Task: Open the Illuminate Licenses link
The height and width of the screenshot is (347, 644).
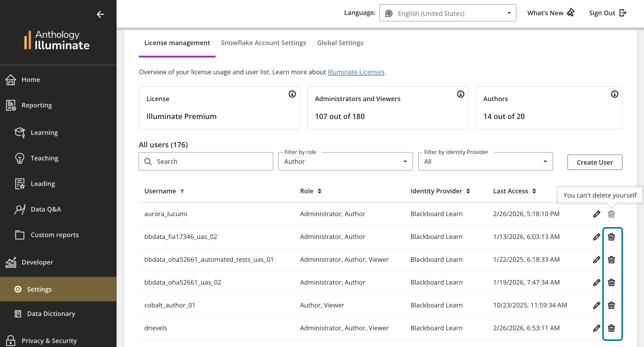Action: point(356,72)
